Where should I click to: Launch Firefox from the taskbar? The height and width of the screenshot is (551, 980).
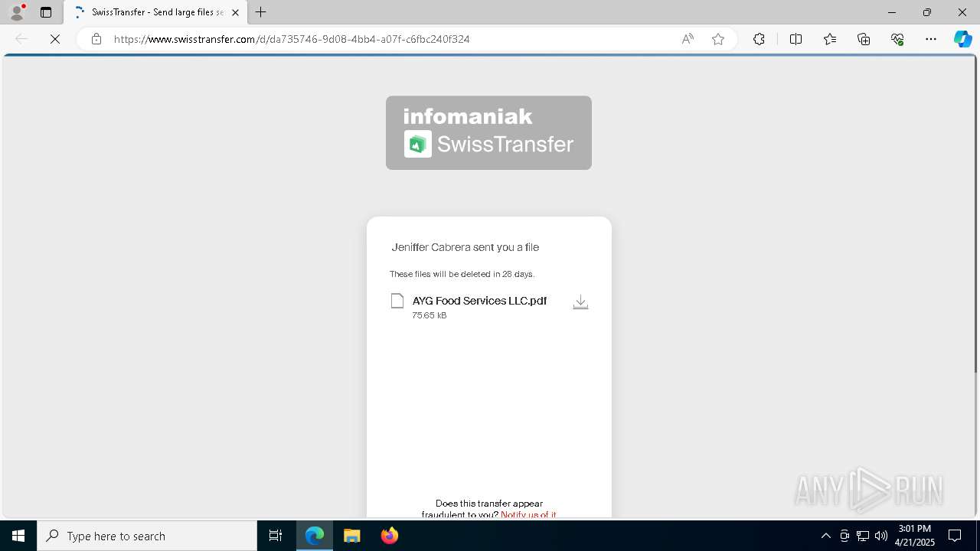[390, 536]
